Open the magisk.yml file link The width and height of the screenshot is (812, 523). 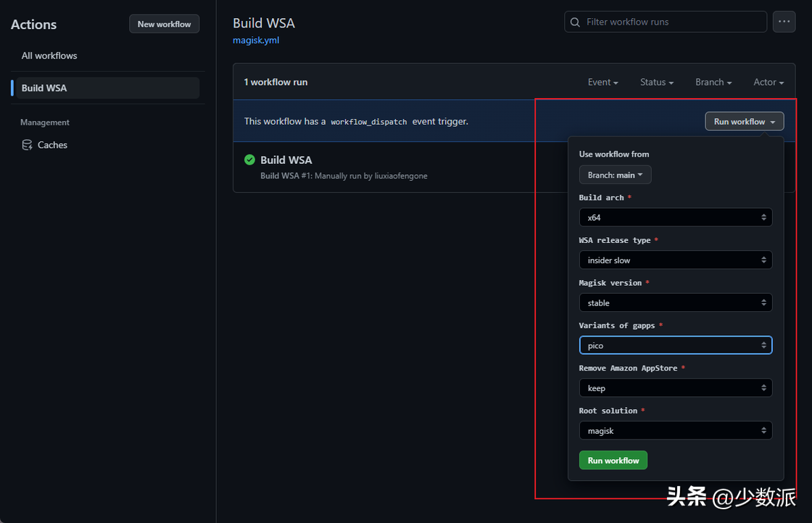(256, 41)
